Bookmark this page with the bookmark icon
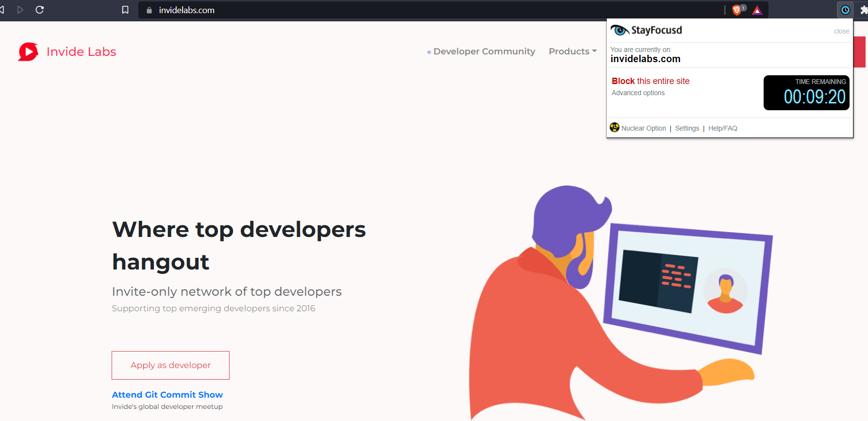868x421 pixels. coord(125,10)
